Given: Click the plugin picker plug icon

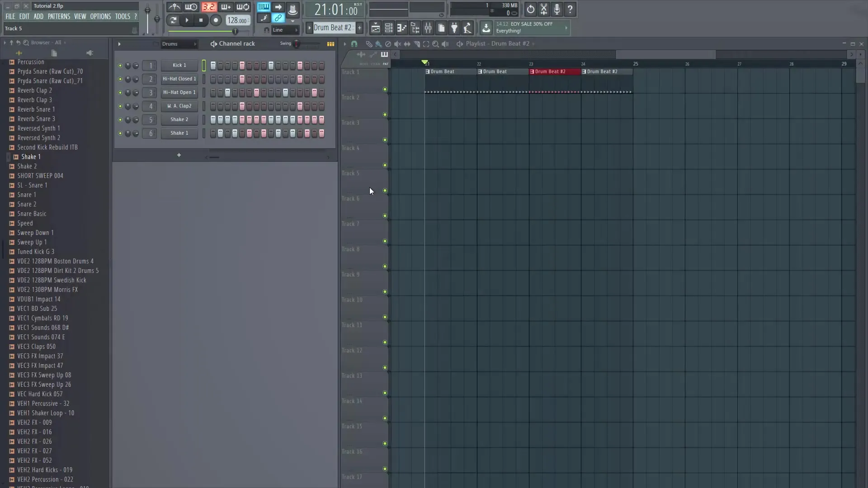Looking at the screenshot, I should [x=455, y=28].
